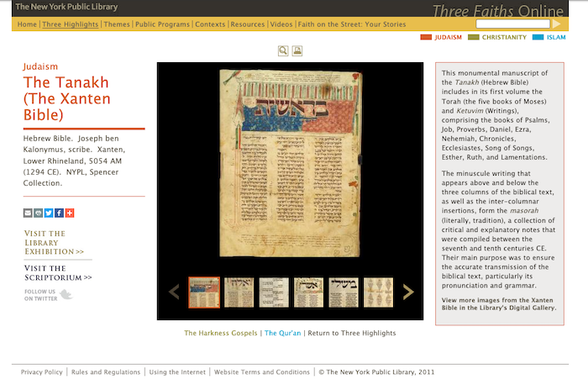Click The Tanakh (The Xanten Bible) heading
The height and width of the screenshot is (390, 588).
coord(66,98)
